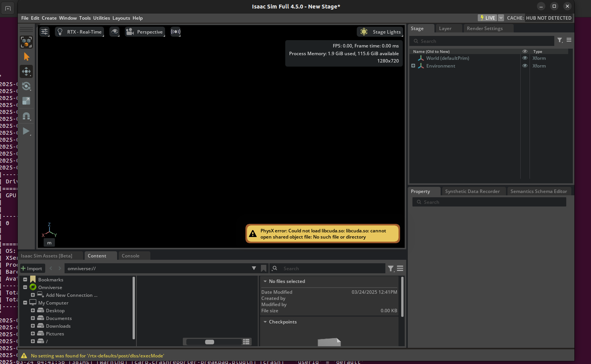This screenshot has width=591, height=364.
Task: Toggle the magnet Snap tool
Action: 26,116
